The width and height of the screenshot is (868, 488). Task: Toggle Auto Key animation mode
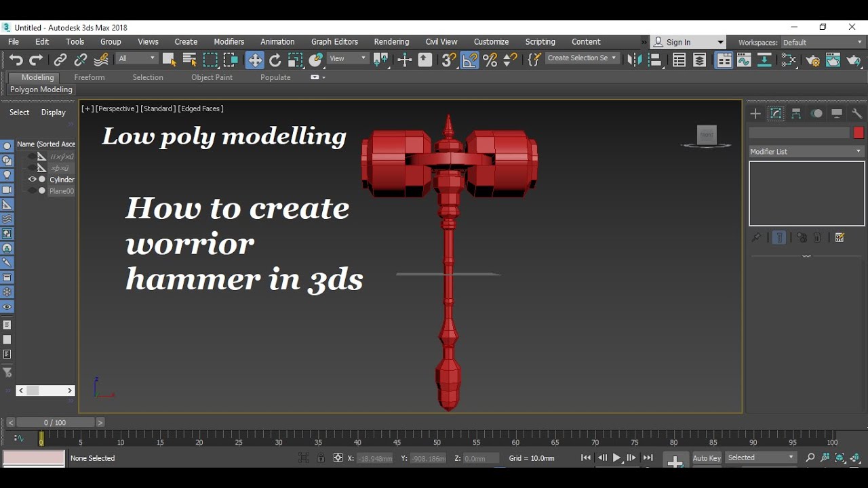[707, 458]
